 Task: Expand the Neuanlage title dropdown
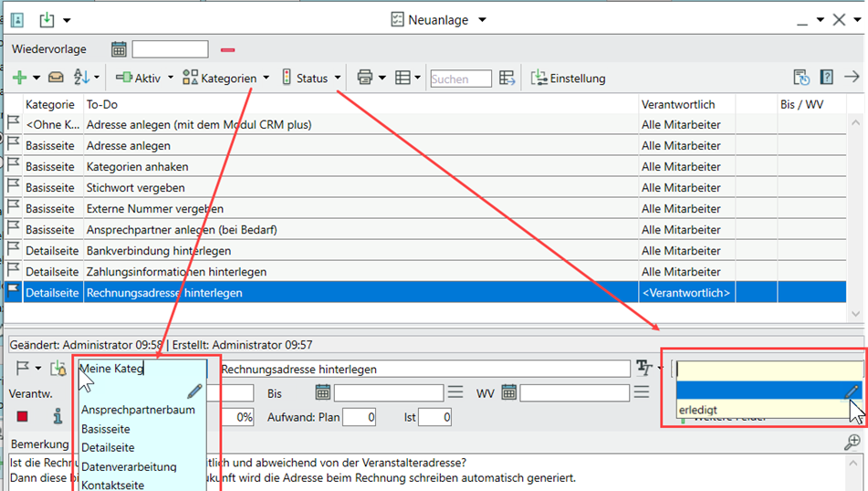click(483, 19)
